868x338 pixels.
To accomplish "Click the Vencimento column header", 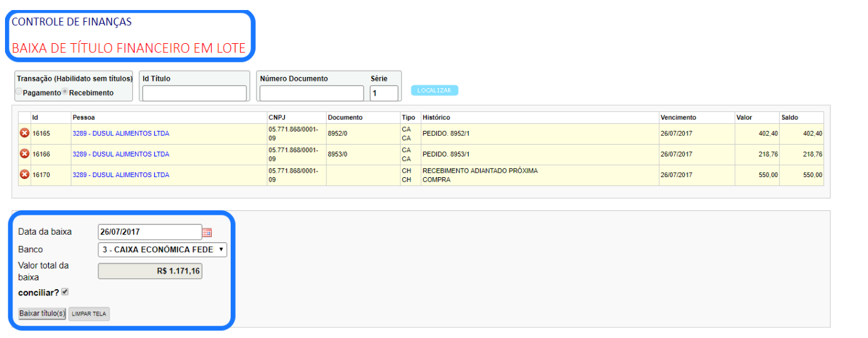I will (x=677, y=118).
